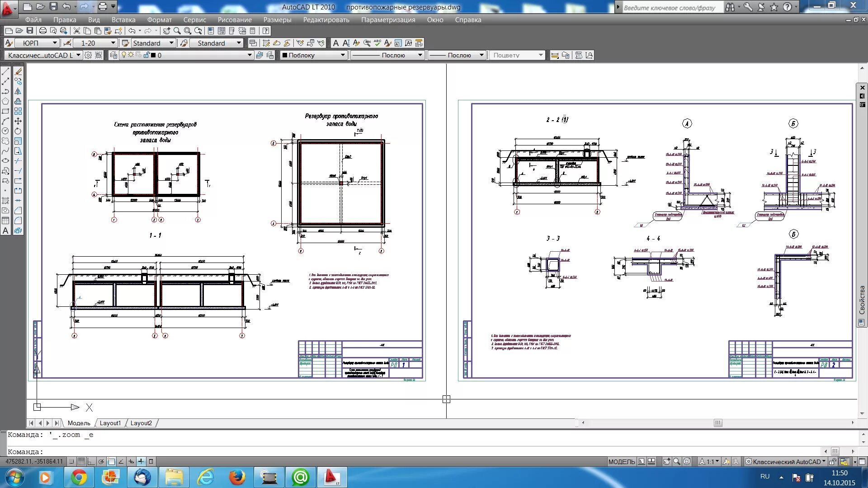868x488 pixels.
Task: Open the Рисование menu
Action: pos(235,20)
